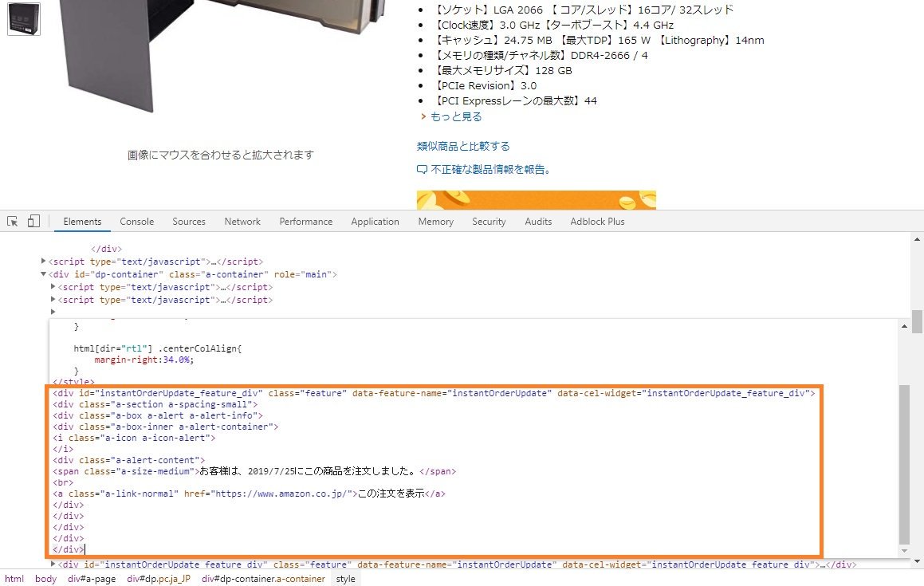Open the Performance tab
Viewport: 924px width, 586px height.
tap(306, 221)
